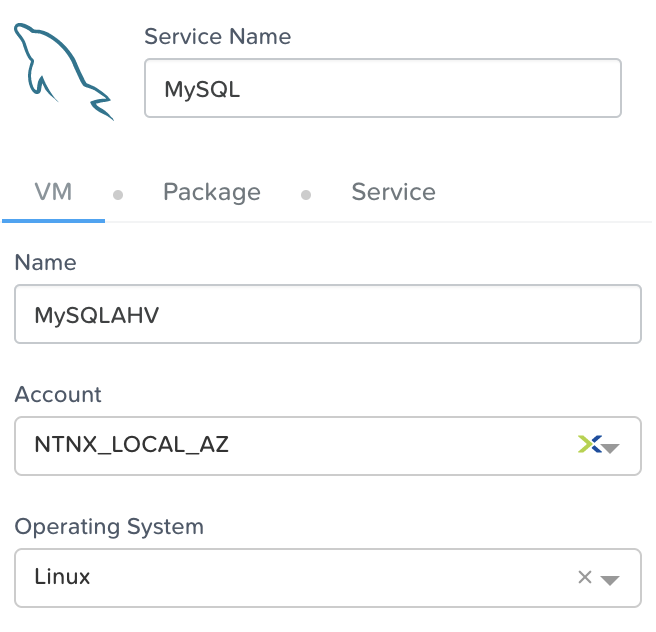
Task: Click the Linux value in Operating System
Action: (x=62, y=576)
